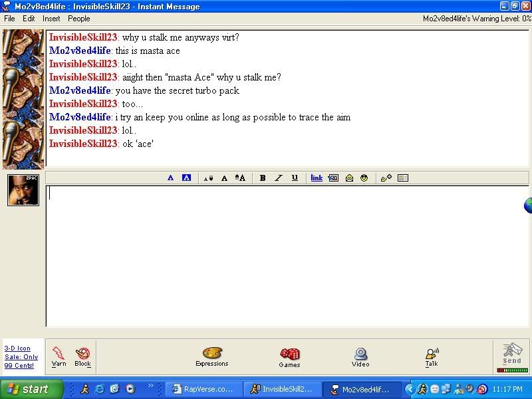Image resolution: width=532 pixels, height=399 pixels.
Task: Warn this buddy
Action: 59,356
